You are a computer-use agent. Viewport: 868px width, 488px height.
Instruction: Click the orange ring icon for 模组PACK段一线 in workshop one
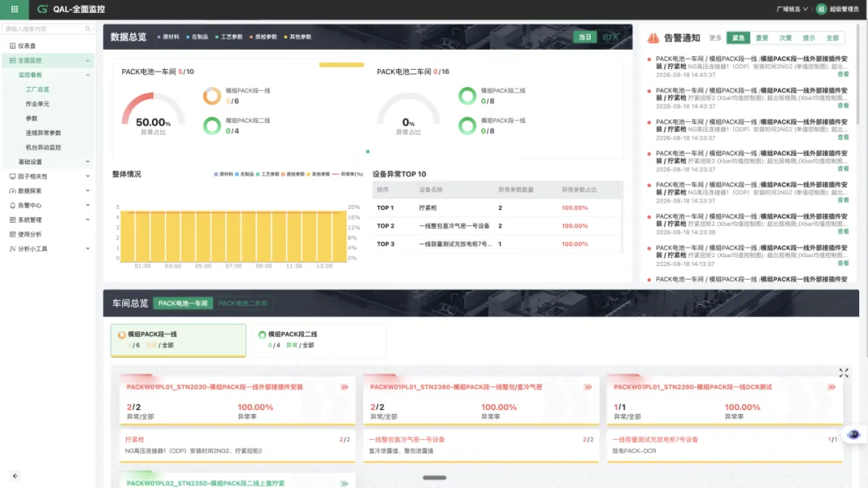(x=211, y=96)
